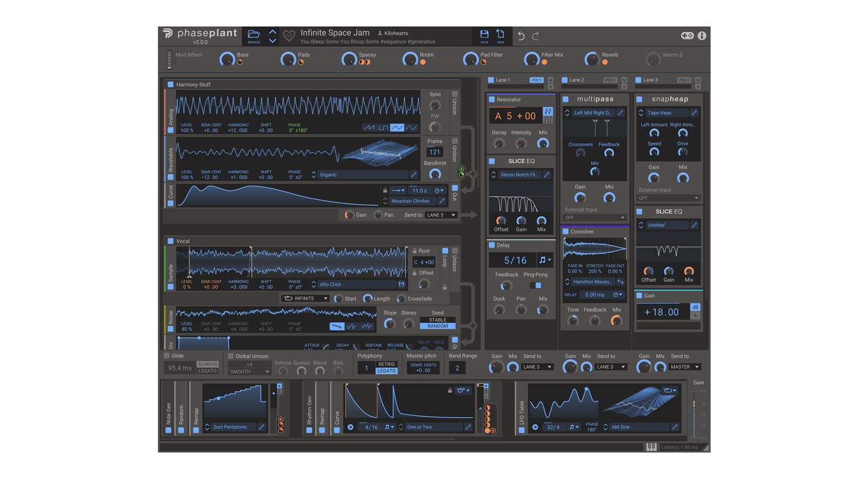Click the Resonator pitch A 5 +00 field
The height and width of the screenshot is (479, 868).
(x=515, y=116)
